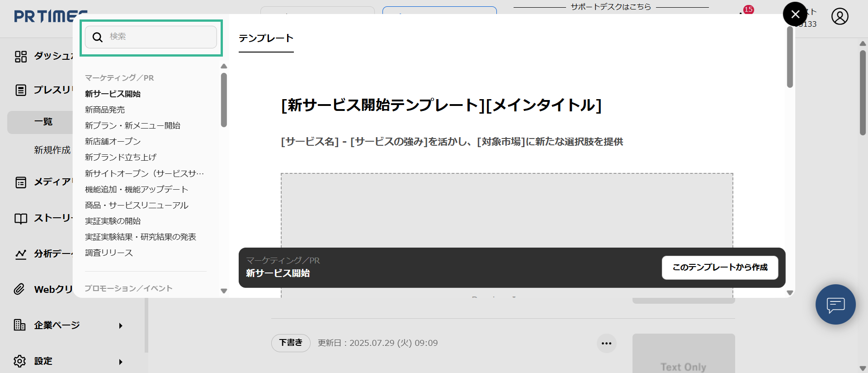Expand the 設定 submenu arrow
Viewport: 868px width, 373px height.
pyautogui.click(x=121, y=362)
